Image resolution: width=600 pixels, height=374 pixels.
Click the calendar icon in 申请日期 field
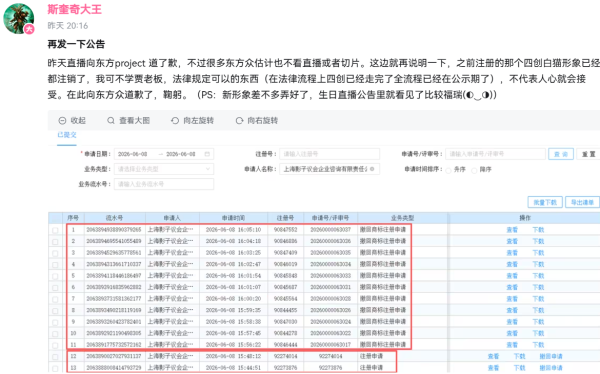pyautogui.click(x=207, y=154)
